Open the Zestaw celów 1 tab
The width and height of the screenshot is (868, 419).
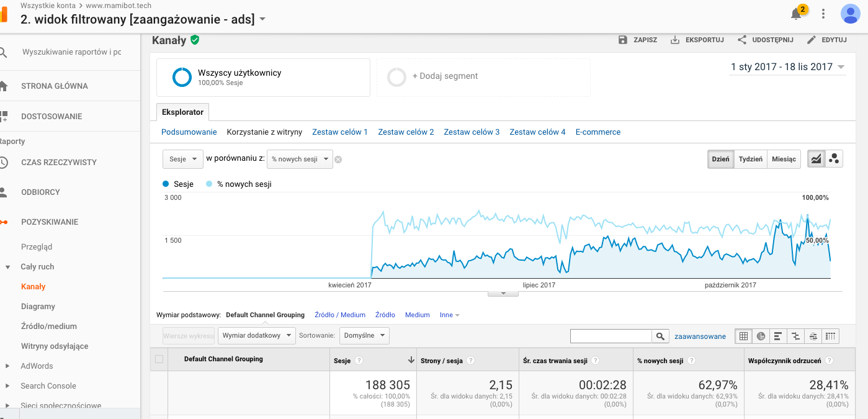tap(340, 132)
